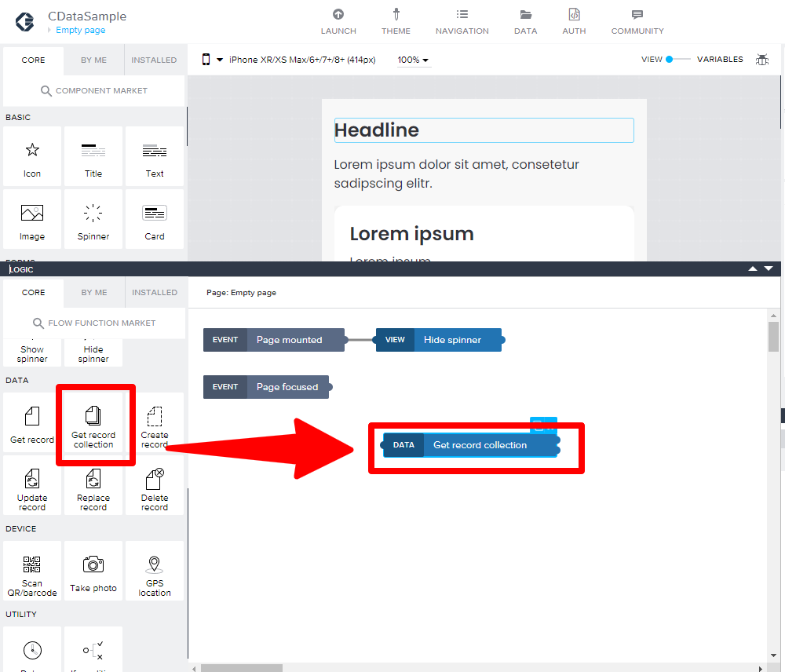The image size is (785, 672).
Task: Expand the logic panel with up arrow
Action: [x=753, y=269]
